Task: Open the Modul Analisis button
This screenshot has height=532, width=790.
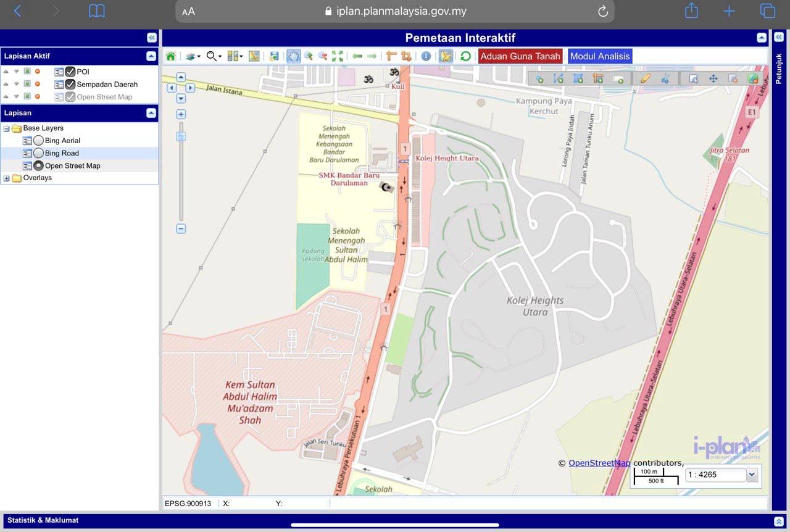Action: click(599, 56)
